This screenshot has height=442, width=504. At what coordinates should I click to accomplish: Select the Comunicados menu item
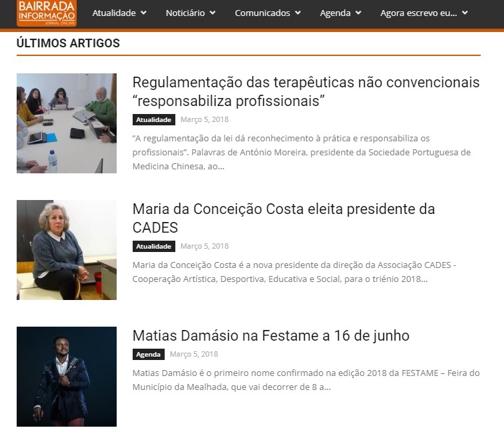[x=262, y=13]
